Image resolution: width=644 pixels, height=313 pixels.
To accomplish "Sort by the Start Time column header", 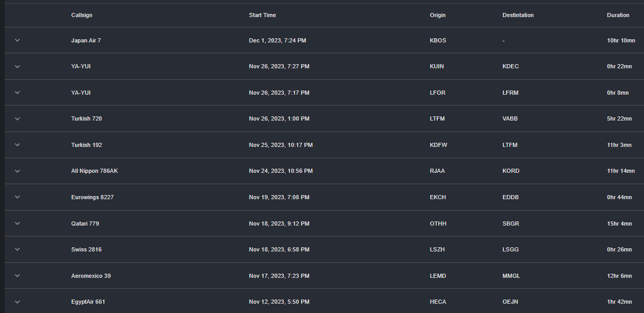I will point(263,15).
